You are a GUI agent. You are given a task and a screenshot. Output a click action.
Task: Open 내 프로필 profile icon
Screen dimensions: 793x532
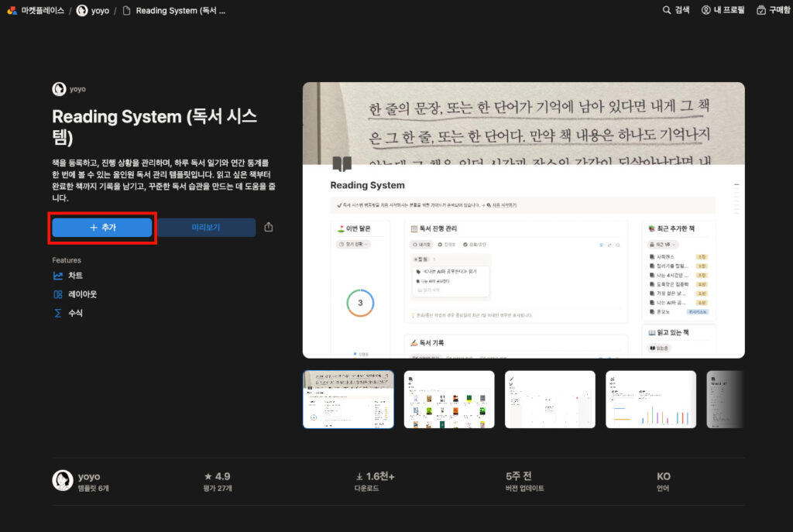pyautogui.click(x=705, y=11)
